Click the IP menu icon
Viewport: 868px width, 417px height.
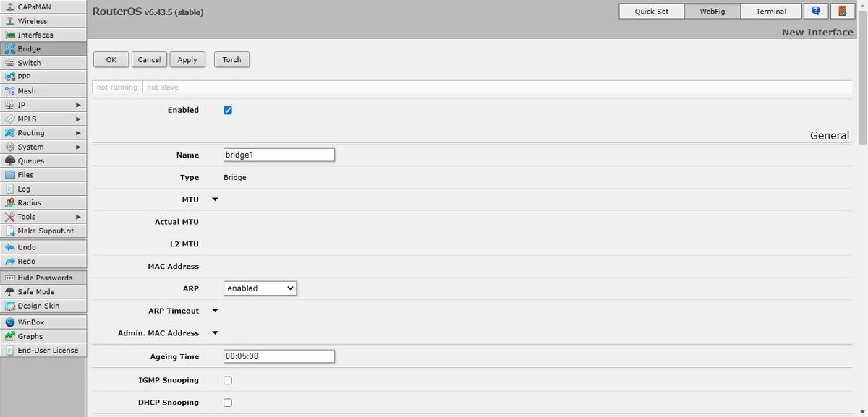pyautogui.click(x=10, y=105)
